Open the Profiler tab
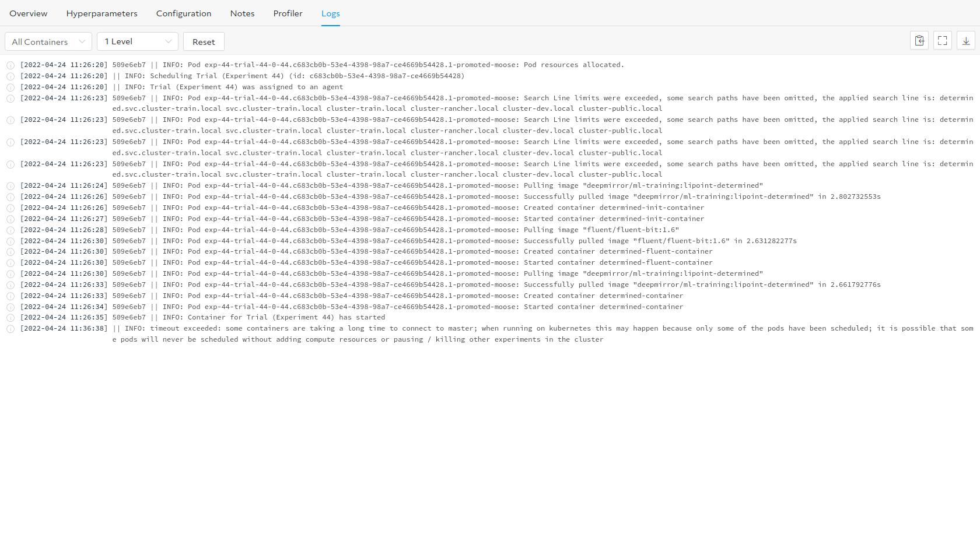This screenshot has height=537, width=980. point(288,13)
